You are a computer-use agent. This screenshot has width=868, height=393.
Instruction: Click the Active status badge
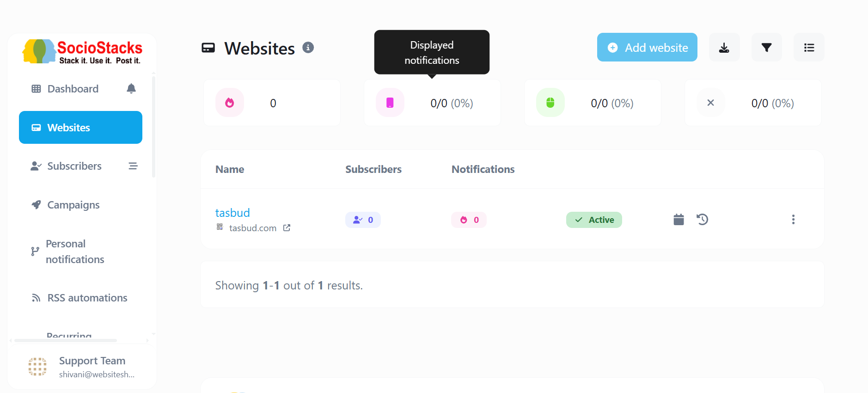pos(594,220)
